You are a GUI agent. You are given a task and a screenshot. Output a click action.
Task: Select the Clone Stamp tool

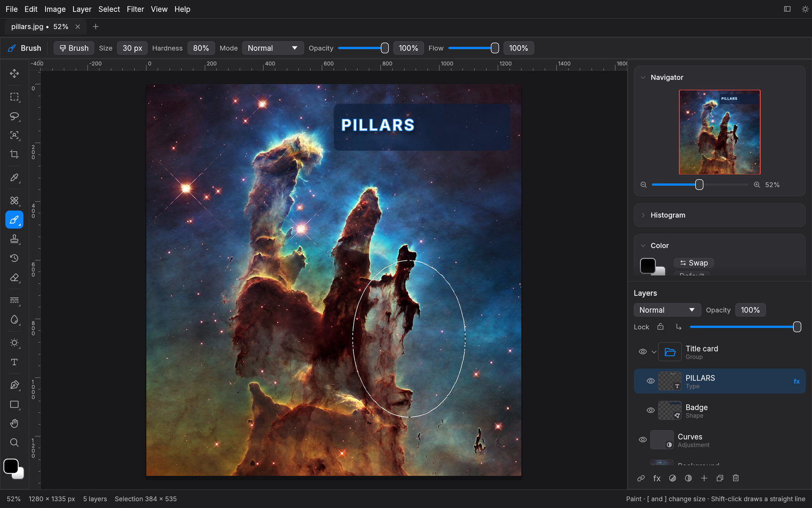(14, 239)
